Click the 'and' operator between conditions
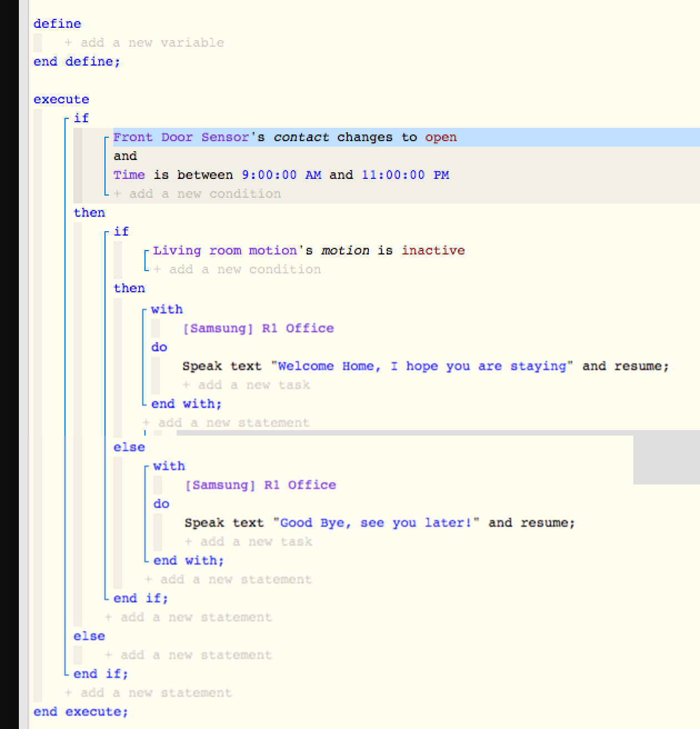The width and height of the screenshot is (700, 729). [x=125, y=156]
